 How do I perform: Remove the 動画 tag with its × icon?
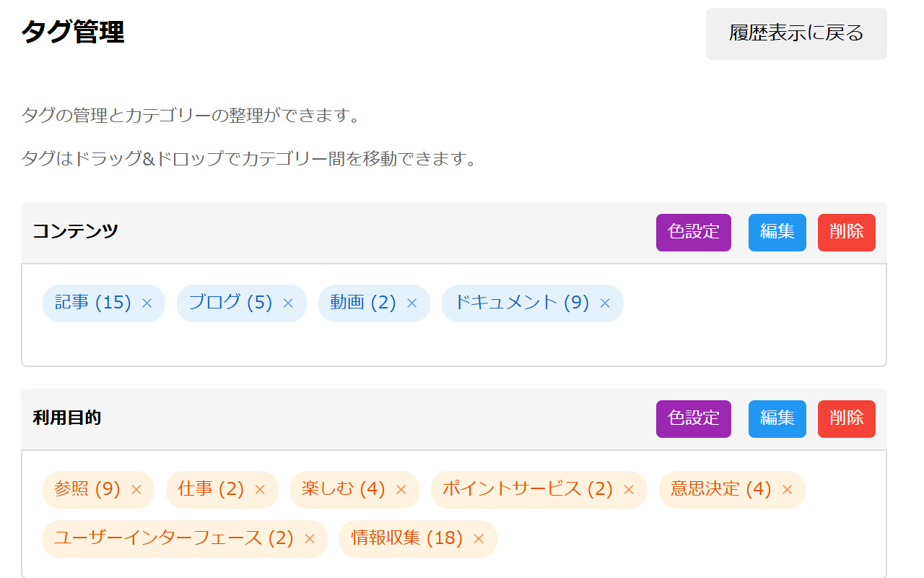click(412, 303)
